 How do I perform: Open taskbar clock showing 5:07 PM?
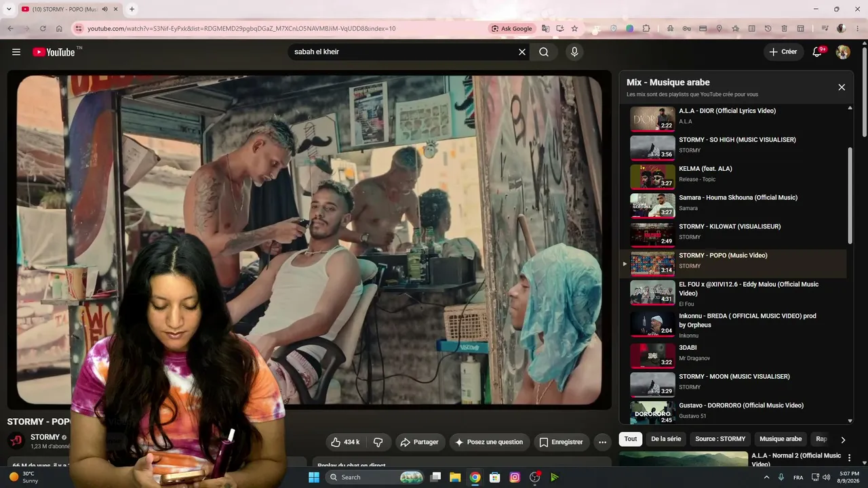pyautogui.click(x=849, y=477)
